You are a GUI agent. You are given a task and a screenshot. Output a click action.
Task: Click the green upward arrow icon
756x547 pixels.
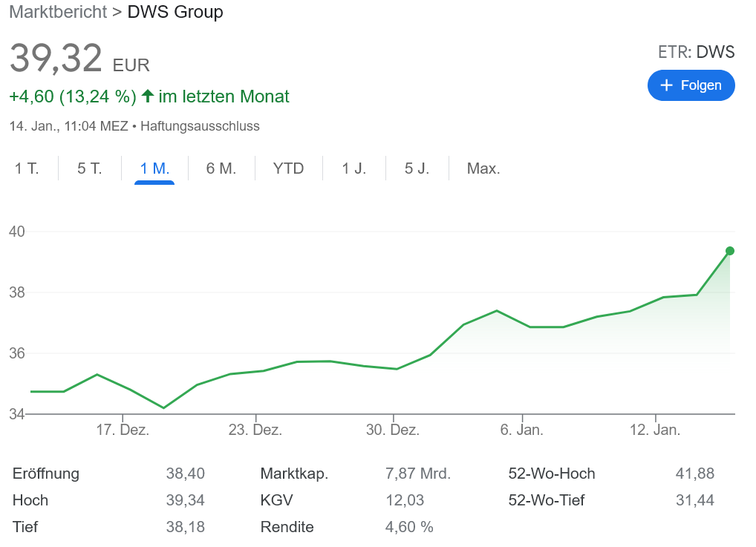click(148, 96)
